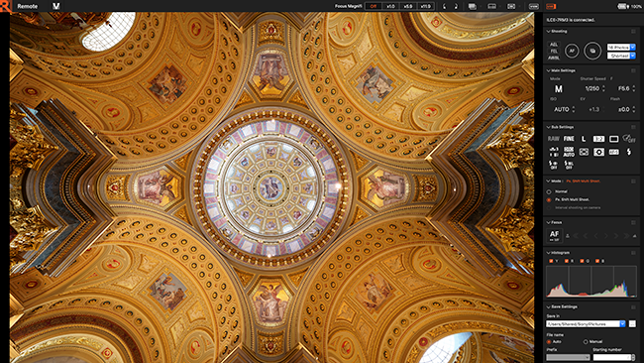The image size is (644, 363).
Task: Select Px. Shift Multi Shoot. radio button
Action: coord(549,199)
